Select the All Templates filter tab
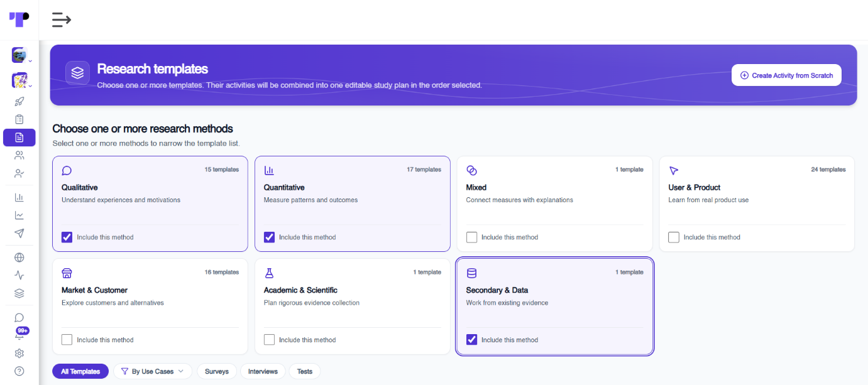The image size is (868, 385). 80,372
